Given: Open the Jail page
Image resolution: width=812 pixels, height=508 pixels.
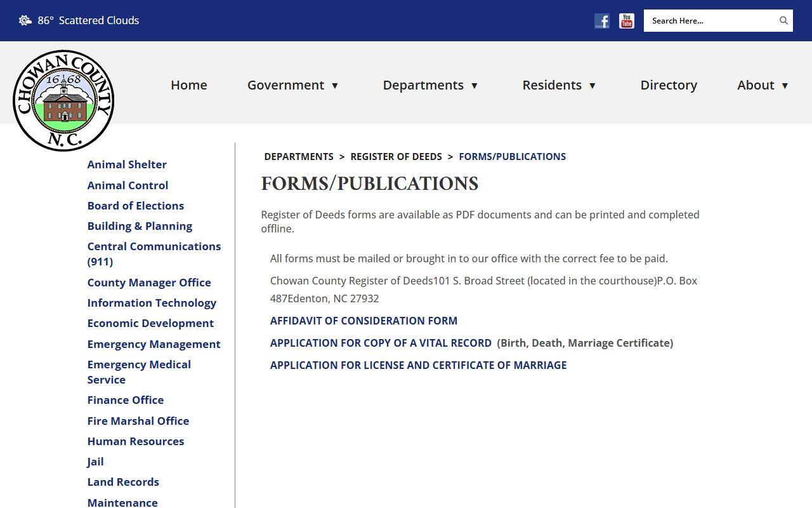Looking at the screenshot, I should [95, 462].
